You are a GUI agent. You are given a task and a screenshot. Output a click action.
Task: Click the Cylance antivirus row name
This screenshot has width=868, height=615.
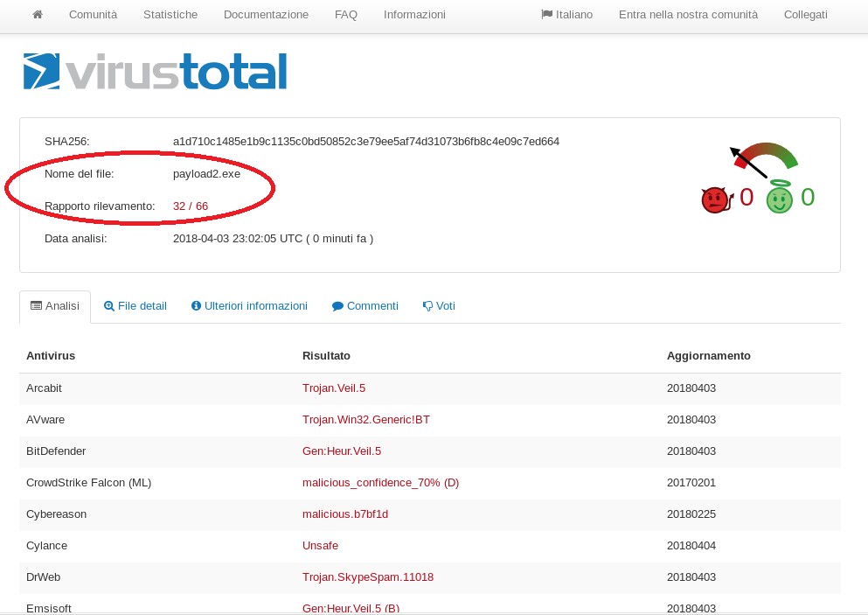coord(46,546)
